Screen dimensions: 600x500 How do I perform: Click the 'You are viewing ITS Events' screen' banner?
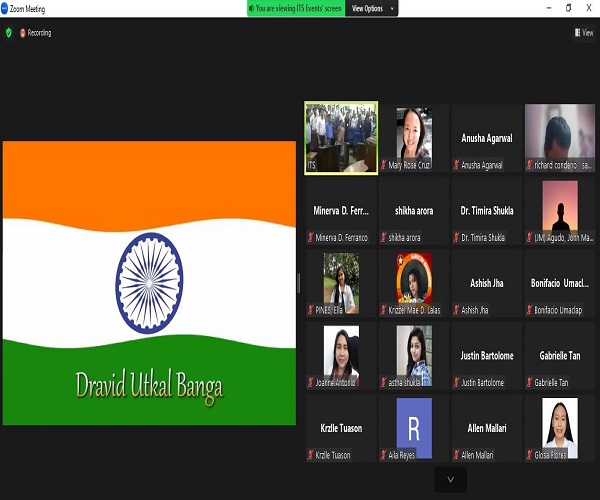point(296,8)
